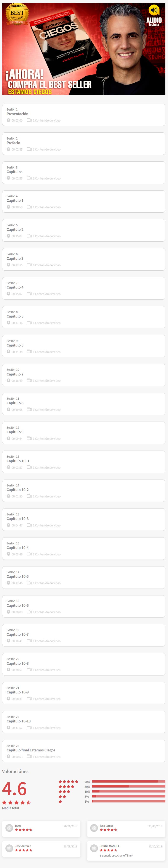The height and width of the screenshot is (868, 168).
Task: Click the clock icon in Sesión 1
Action: coord(8,120)
